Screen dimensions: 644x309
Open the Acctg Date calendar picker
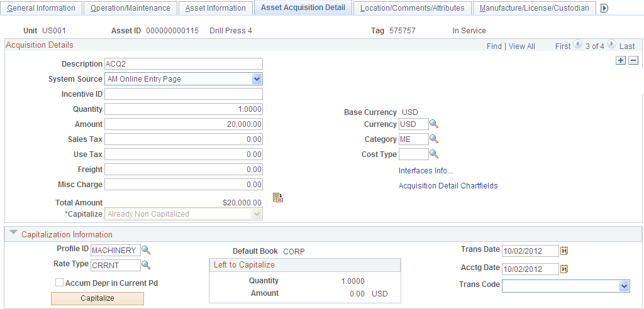click(564, 269)
